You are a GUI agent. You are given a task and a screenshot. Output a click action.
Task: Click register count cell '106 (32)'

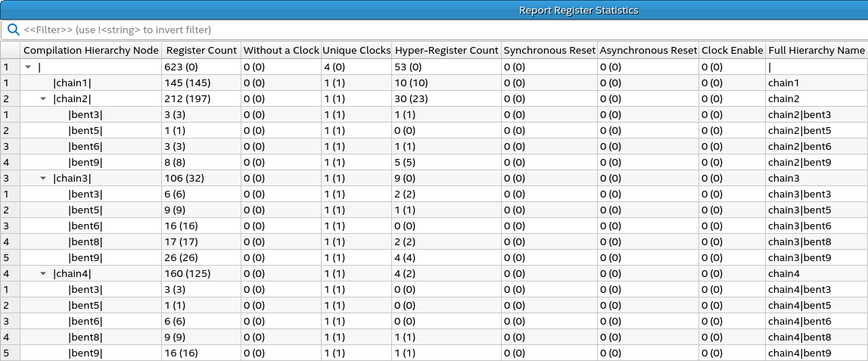(x=185, y=179)
